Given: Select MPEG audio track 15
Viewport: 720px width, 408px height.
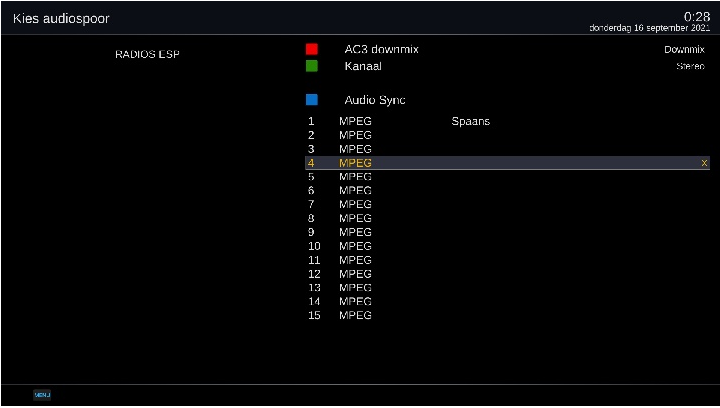Looking at the screenshot, I should (355, 315).
